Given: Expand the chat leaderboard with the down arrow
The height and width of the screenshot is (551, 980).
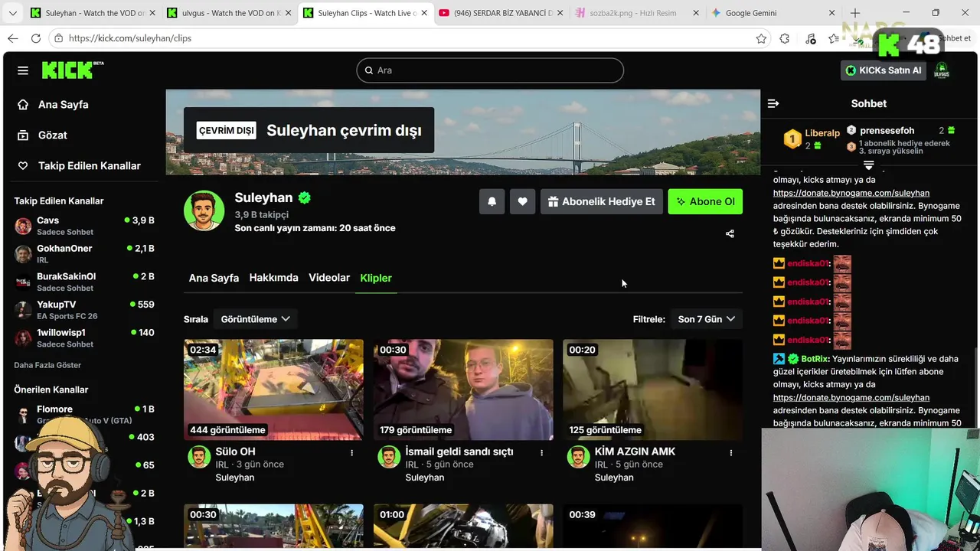Looking at the screenshot, I should (x=868, y=165).
